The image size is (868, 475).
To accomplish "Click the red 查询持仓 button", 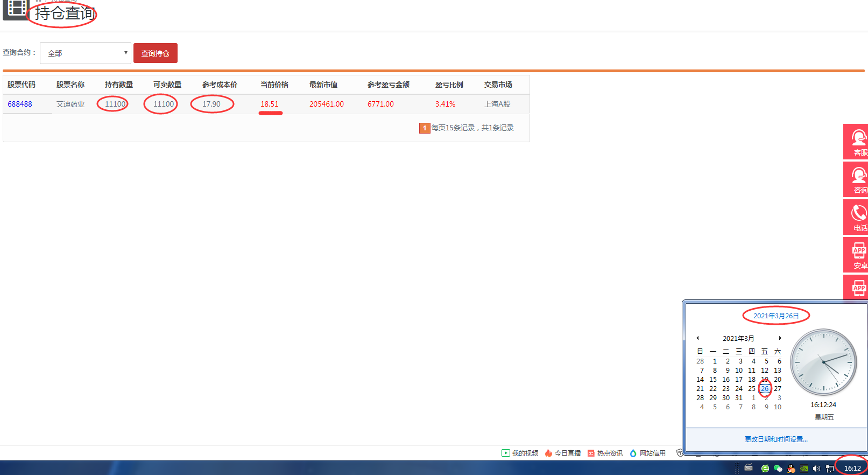I will tap(156, 53).
